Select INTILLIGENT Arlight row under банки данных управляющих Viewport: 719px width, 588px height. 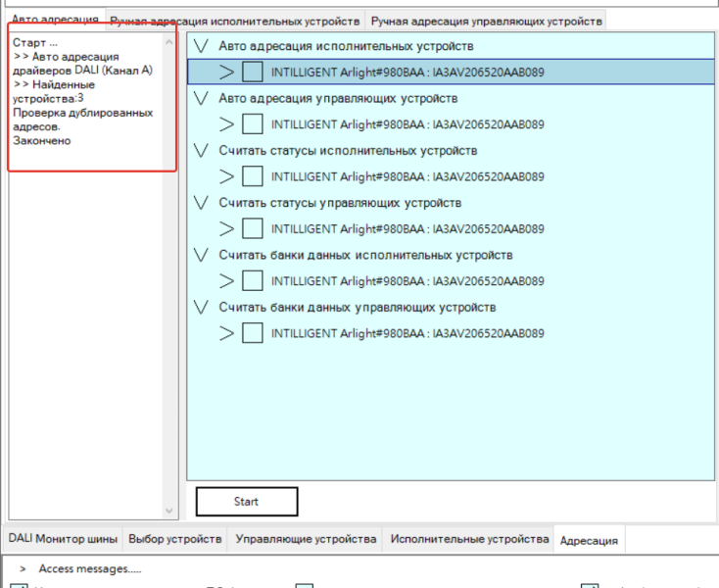coord(407,334)
